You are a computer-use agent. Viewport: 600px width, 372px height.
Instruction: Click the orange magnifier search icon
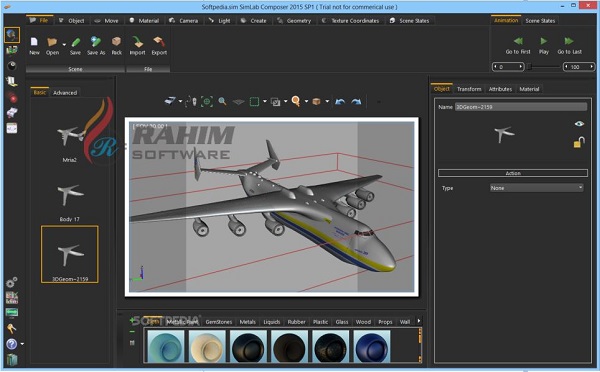pos(295,101)
